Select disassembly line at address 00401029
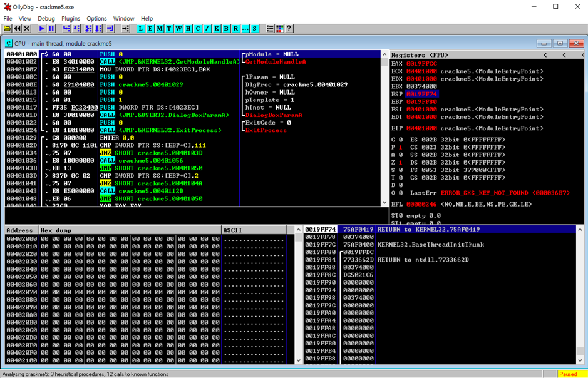 (x=193, y=138)
